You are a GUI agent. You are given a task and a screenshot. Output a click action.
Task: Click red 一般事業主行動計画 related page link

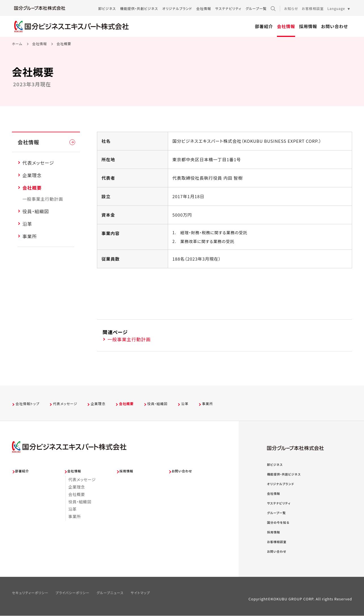click(x=129, y=340)
